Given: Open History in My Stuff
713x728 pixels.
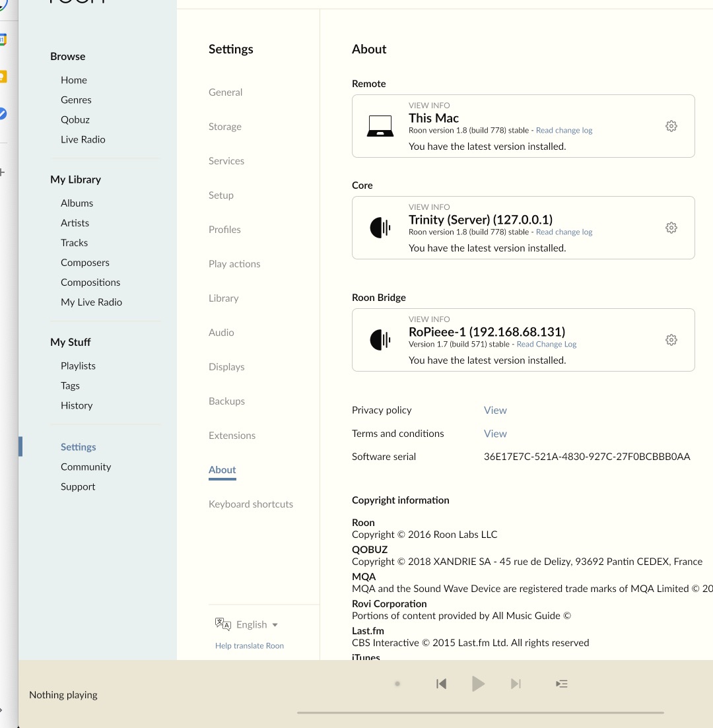Looking at the screenshot, I should [x=77, y=406].
